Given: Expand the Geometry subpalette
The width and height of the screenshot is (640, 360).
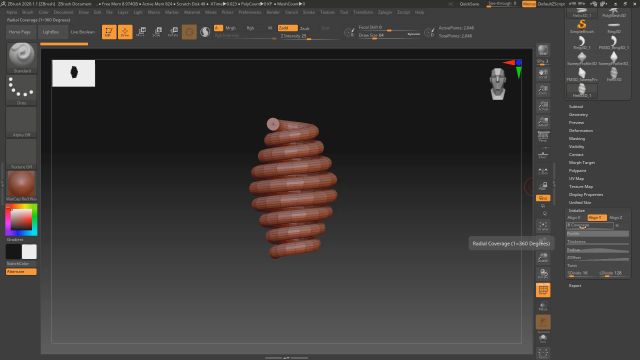Looking at the screenshot, I should [578, 115].
